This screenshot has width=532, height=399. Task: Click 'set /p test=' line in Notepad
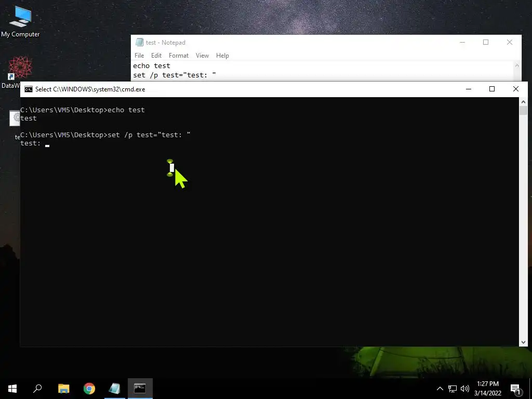pyautogui.click(x=175, y=75)
